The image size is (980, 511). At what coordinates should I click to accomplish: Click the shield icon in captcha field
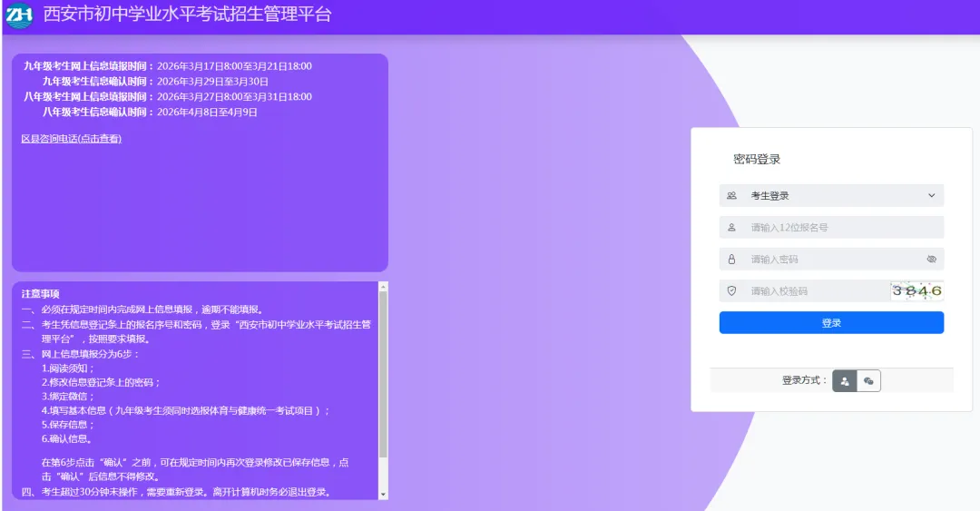731,290
